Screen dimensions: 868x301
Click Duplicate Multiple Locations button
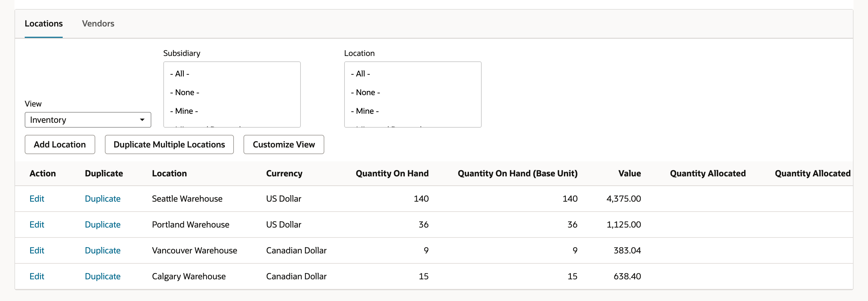169,144
